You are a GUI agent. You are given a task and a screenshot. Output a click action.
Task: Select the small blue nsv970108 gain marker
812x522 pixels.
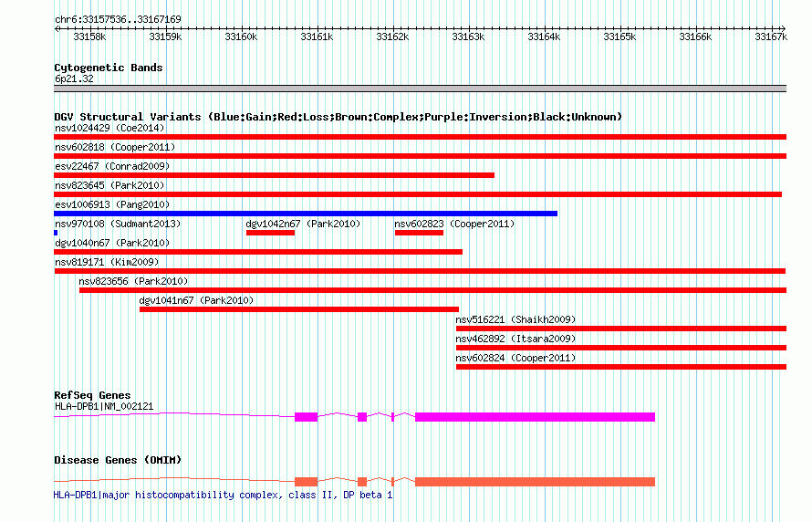click(56, 233)
